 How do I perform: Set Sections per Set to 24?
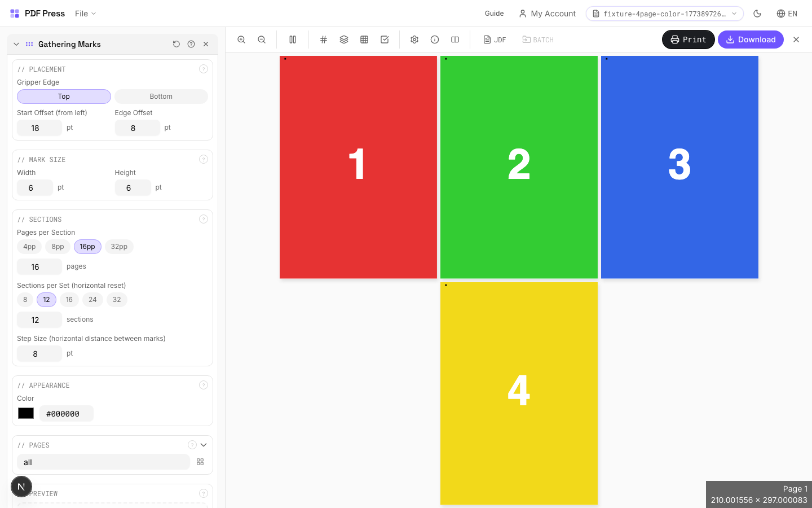click(92, 300)
